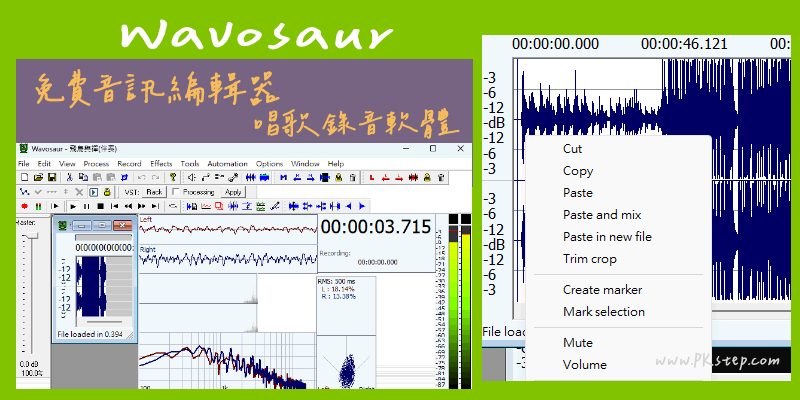
Task: Open the Record menu
Action: [x=129, y=164]
